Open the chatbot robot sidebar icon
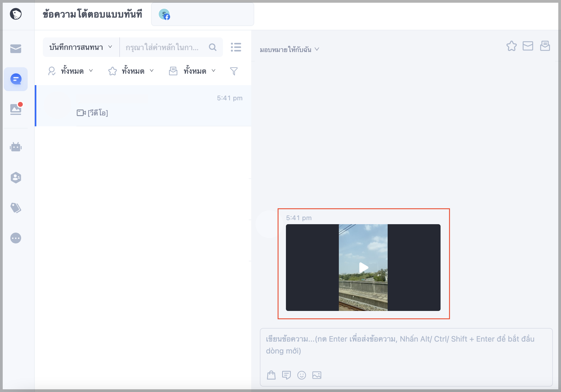The width and height of the screenshot is (561, 392). tap(16, 147)
